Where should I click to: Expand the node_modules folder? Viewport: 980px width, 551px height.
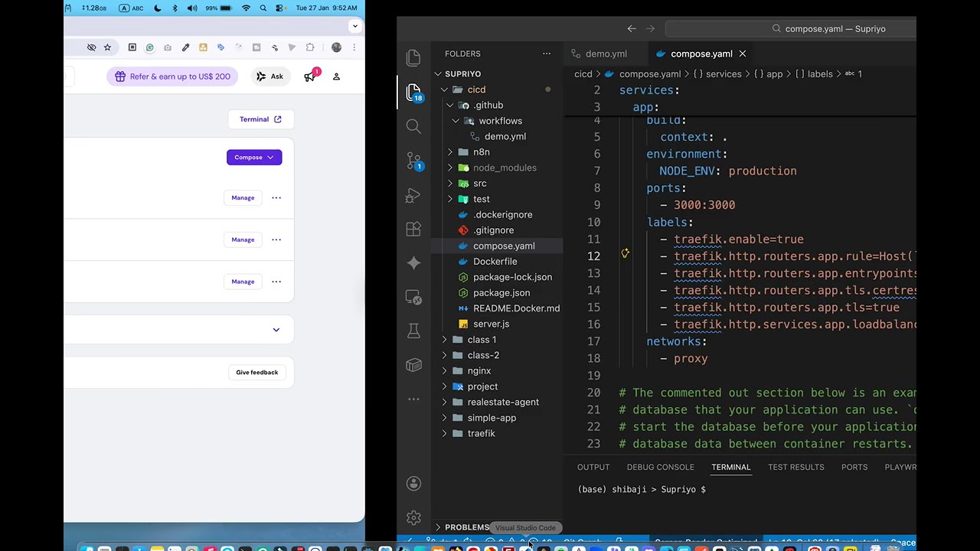point(496,168)
